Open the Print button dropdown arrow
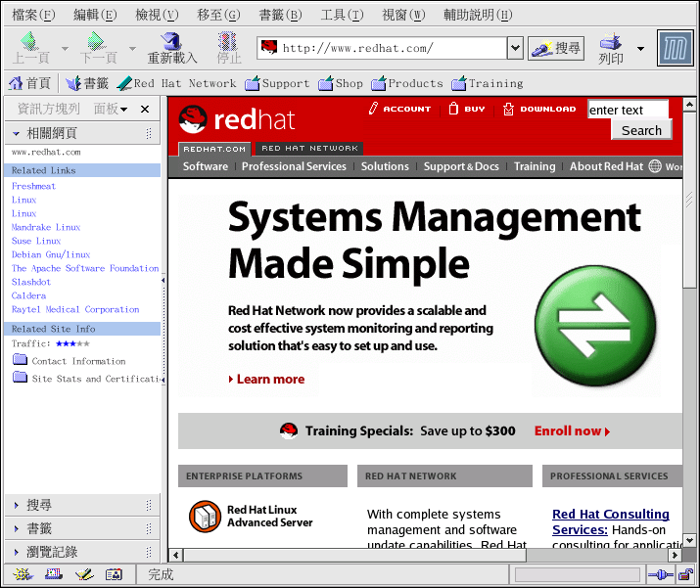The width and height of the screenshot is (700, 588). click(x=641, y=48)
